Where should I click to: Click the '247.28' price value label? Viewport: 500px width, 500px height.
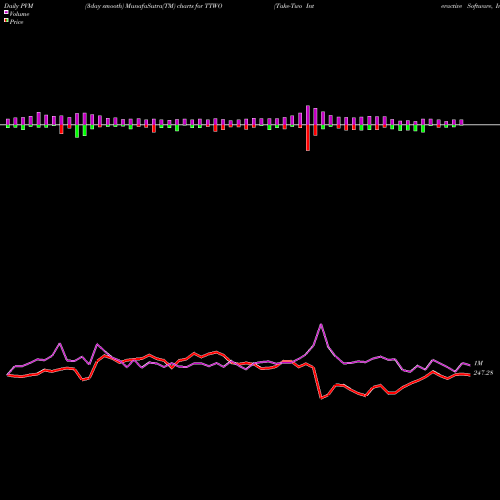[483, 373]
